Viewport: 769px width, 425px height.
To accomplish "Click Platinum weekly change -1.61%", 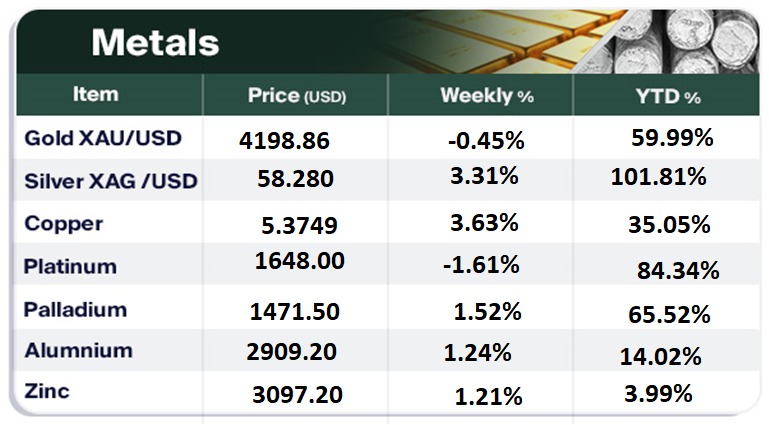I will click(x=483, y=265).
